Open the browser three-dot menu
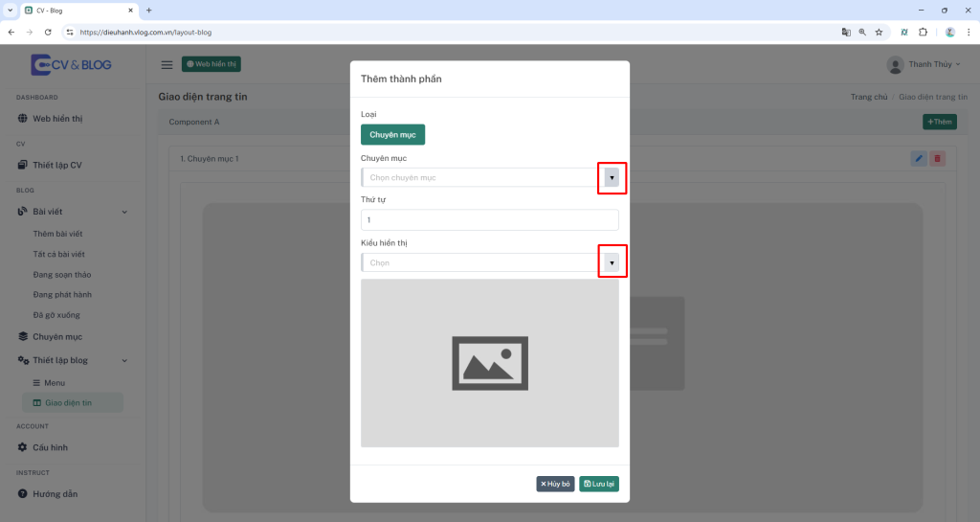The width and height of the screenshot is (980, 522). point(969,32)
